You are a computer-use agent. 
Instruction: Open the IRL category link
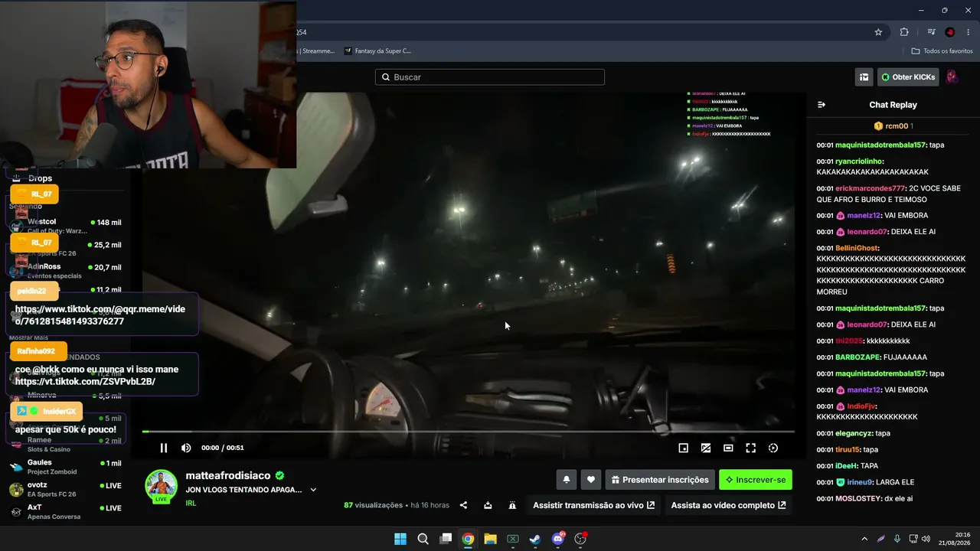click(x=191, y=503)
